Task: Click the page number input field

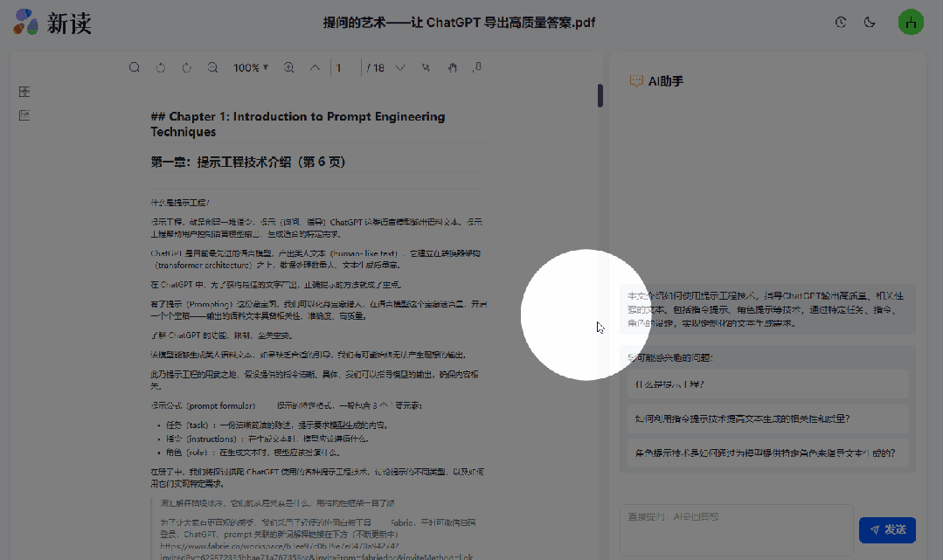Action: 346,68
